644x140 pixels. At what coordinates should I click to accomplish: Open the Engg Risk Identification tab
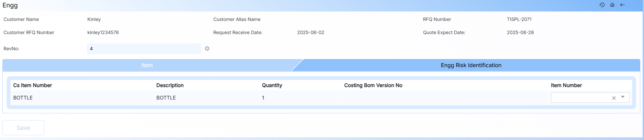[471, 65]
